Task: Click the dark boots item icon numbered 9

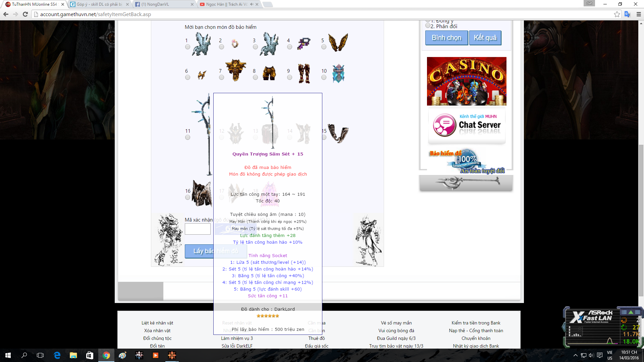Action: click(x=304, y=73)
